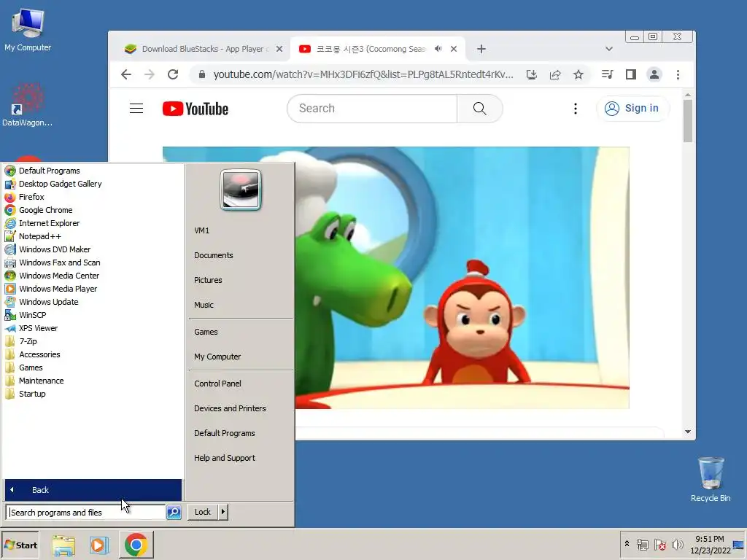747x560 pixels.
Task: Launch Google Chrome from the Start menu
Action: tap(46, 210)
